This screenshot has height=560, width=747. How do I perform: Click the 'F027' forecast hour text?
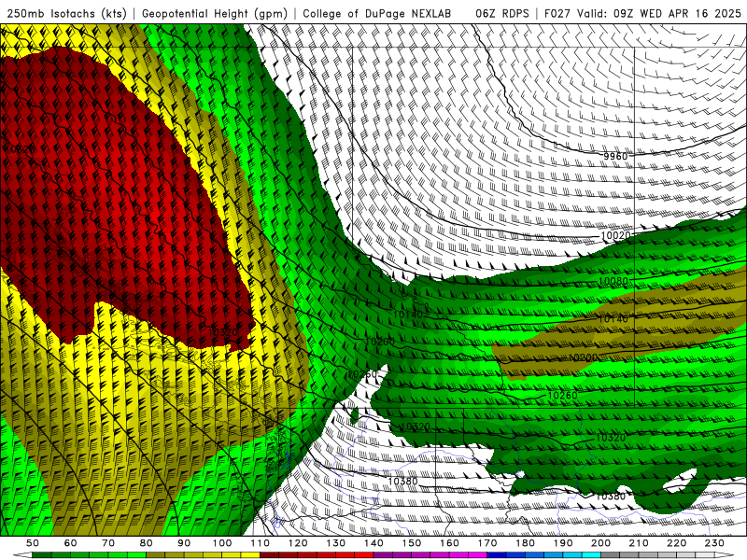click(x=557, y=13)
